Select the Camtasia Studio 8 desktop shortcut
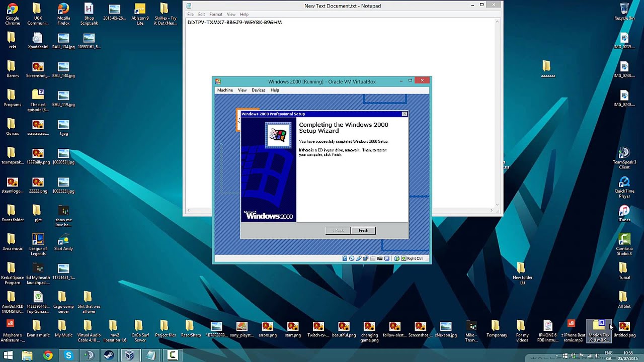Viewport: 644px width, 362px height. [x=624, y=245]
